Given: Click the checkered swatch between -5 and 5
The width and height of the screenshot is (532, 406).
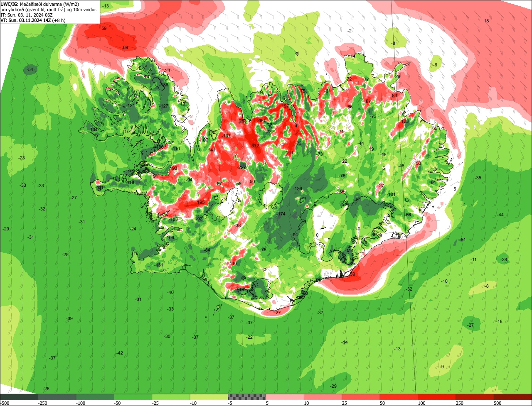Looking at the screenshot, I should pyautogui.click(x=247, y=397).
